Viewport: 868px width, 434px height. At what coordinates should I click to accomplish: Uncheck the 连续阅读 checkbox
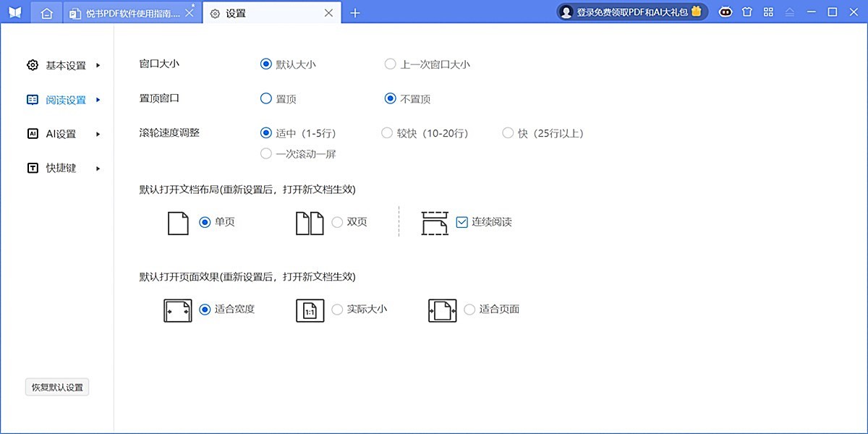click(461, 223)
